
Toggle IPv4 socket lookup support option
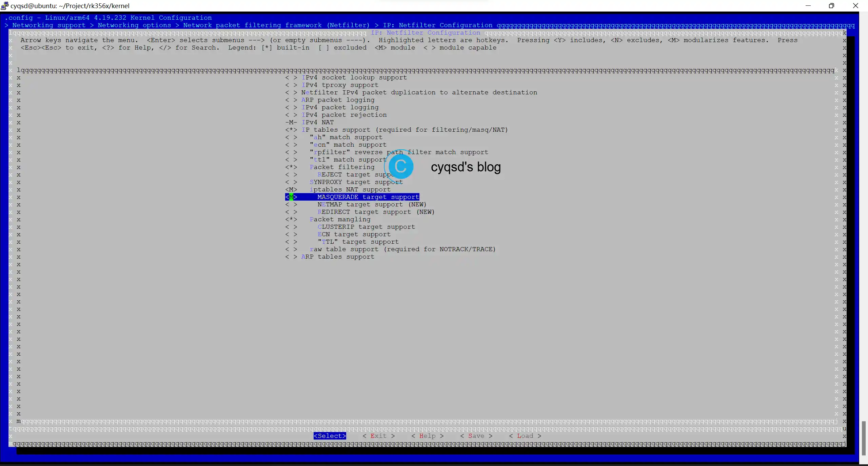tap(346, 77)
